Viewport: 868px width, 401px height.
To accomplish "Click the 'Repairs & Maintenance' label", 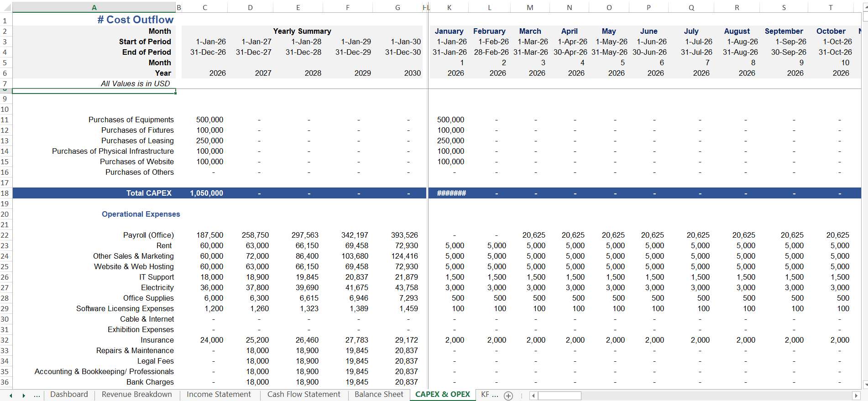I will 135,350.
